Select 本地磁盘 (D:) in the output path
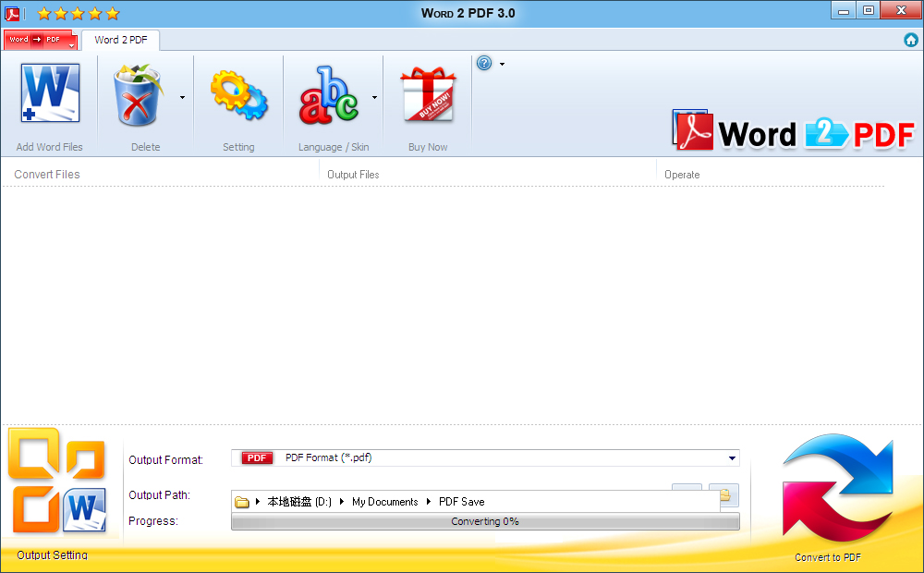 tap(299, 502)
